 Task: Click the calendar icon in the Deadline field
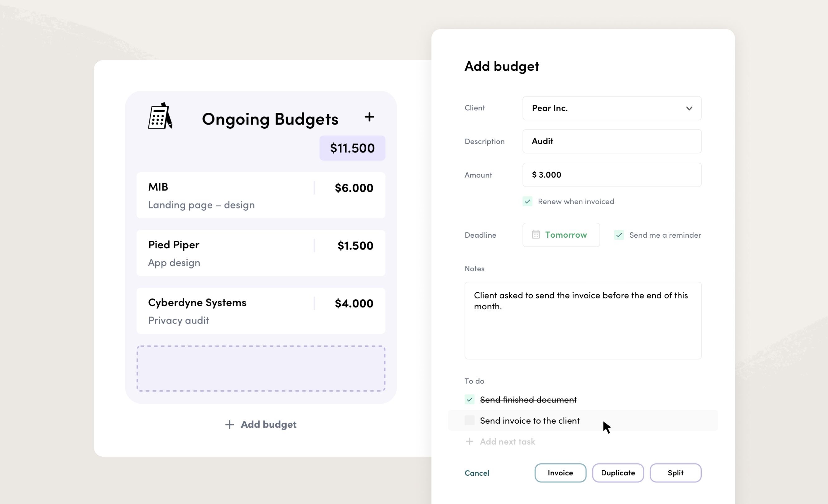pyautogui.click(x=536, y=234)
